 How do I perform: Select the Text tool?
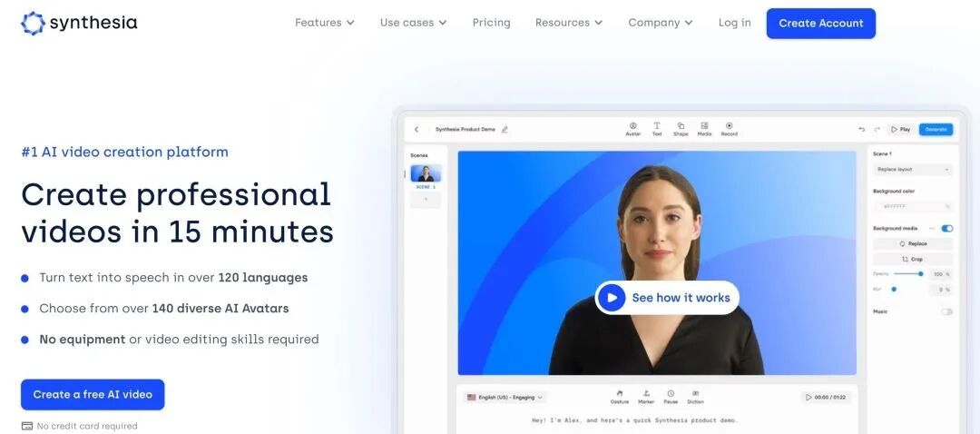657,130
